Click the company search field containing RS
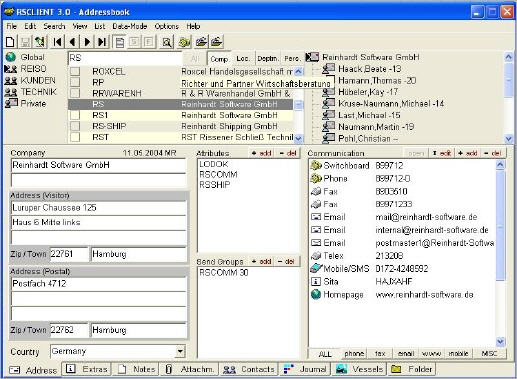 (125, 58)
